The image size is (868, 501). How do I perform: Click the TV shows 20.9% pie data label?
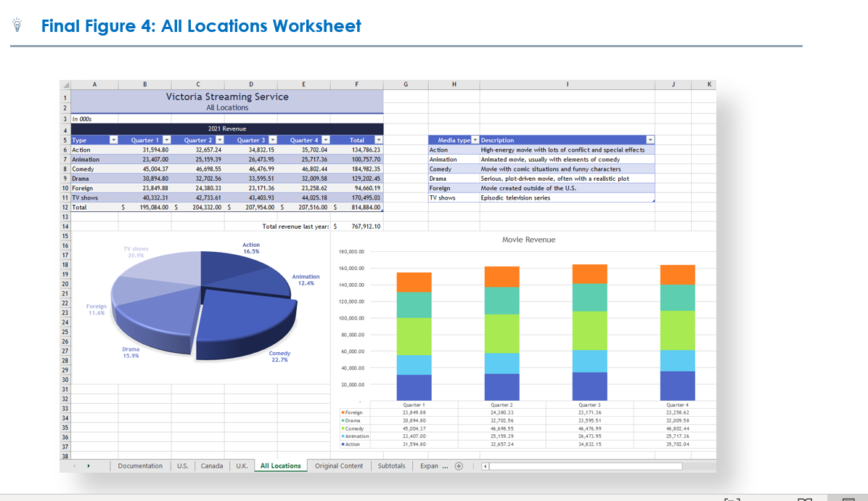point(136,252)
